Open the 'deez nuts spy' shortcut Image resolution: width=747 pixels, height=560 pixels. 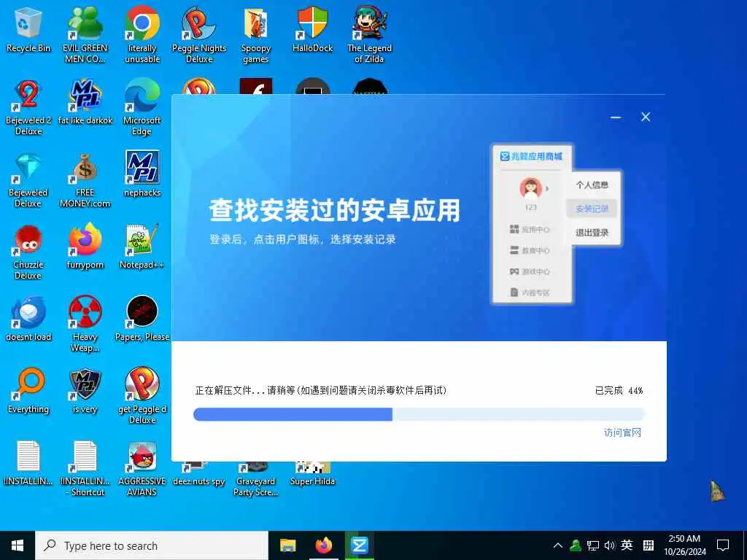pyautogui.click(x=198, y=475)
